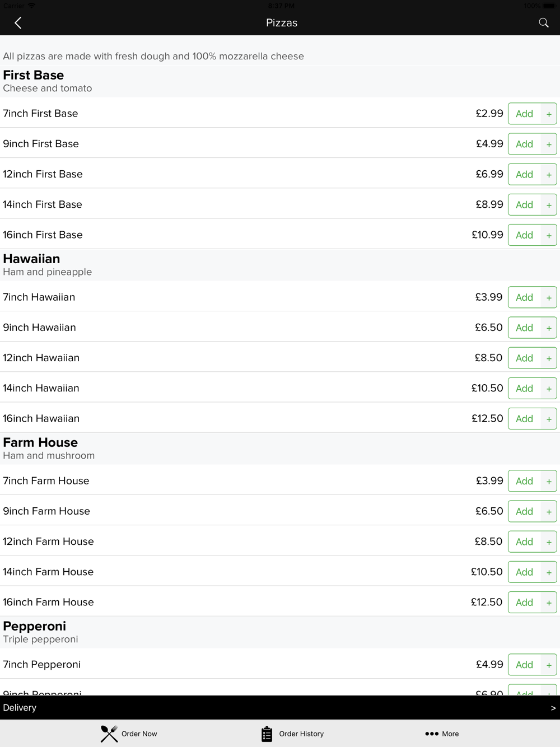Open the Order History tab
560x747 pixels.
pyautogui.click(x=292, y=734)
